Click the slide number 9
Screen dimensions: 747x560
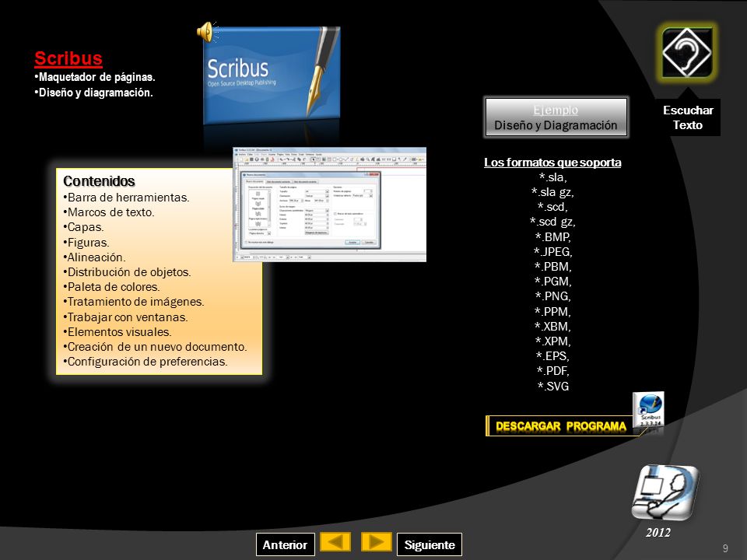click(x=725, y=548)
